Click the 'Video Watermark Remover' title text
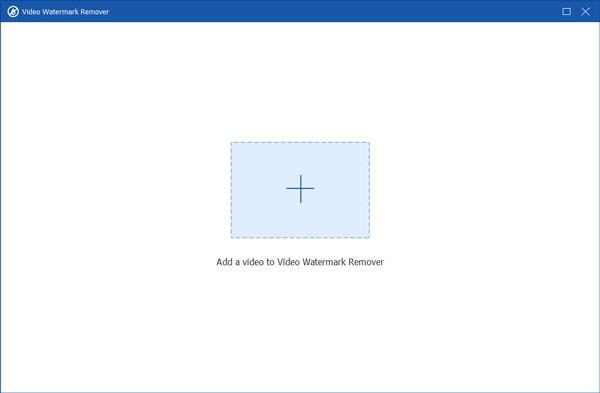Viewport: 600px width, 393px height. pyautogui.click(x=65, y=12)
